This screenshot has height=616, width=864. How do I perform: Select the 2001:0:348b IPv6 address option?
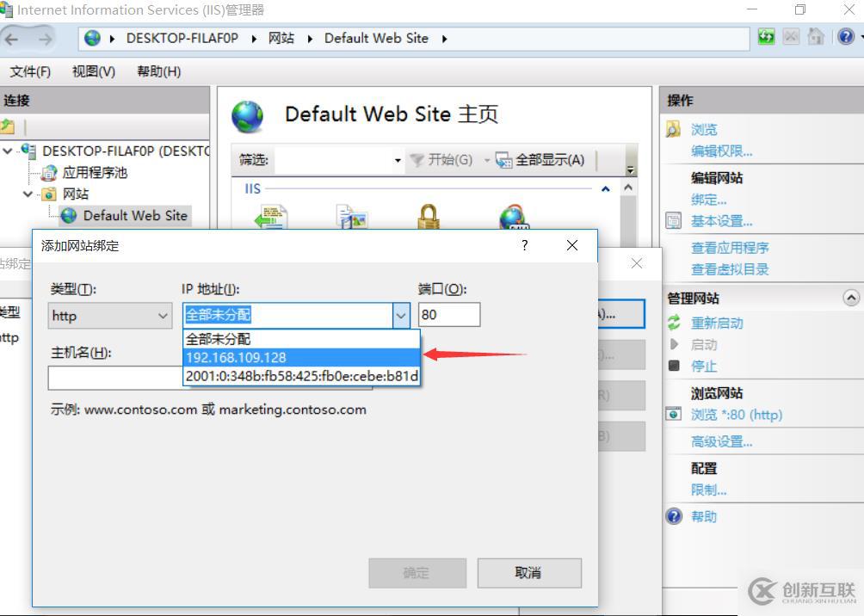point(301,376)
